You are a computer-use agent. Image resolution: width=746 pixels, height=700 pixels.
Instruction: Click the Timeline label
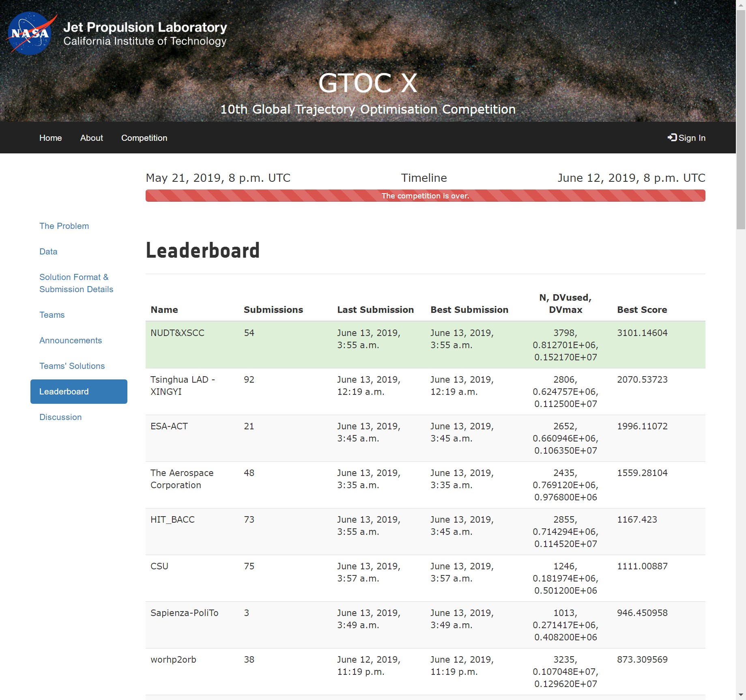coord(424,178)
